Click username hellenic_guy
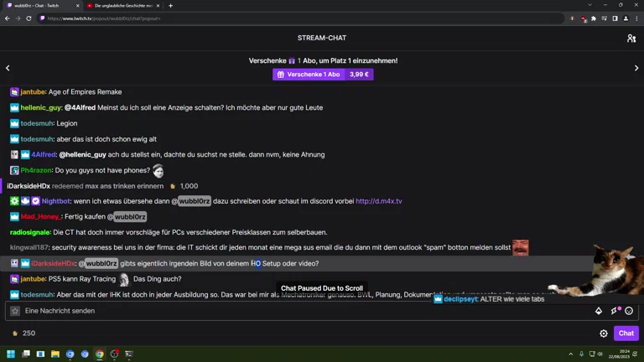The image size is (644, 362). click(40, 107)
